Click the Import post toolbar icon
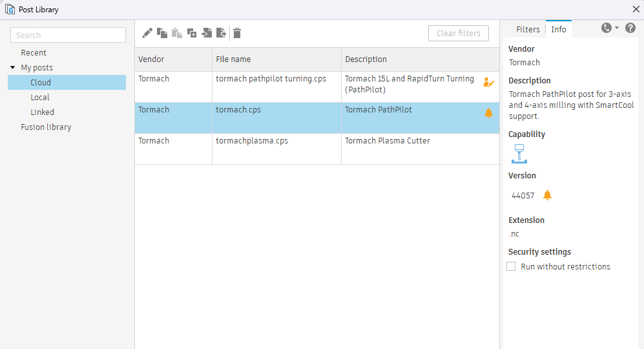 click(207, 33)
